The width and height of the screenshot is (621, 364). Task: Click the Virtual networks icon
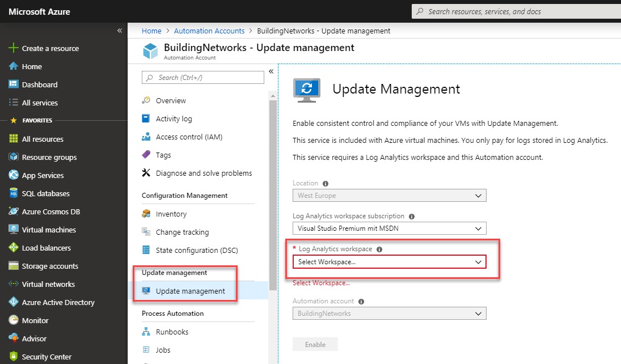[x=14, y=283]
